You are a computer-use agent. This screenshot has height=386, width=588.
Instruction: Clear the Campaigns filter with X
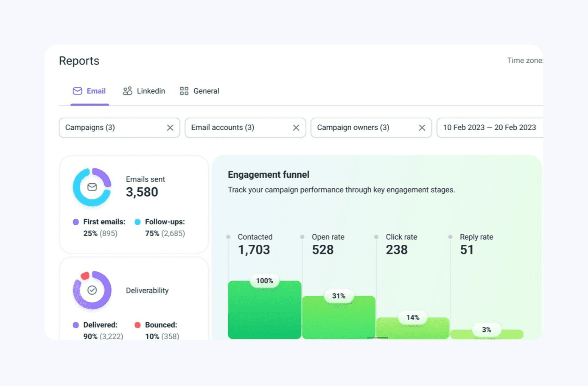coord(170,128)
